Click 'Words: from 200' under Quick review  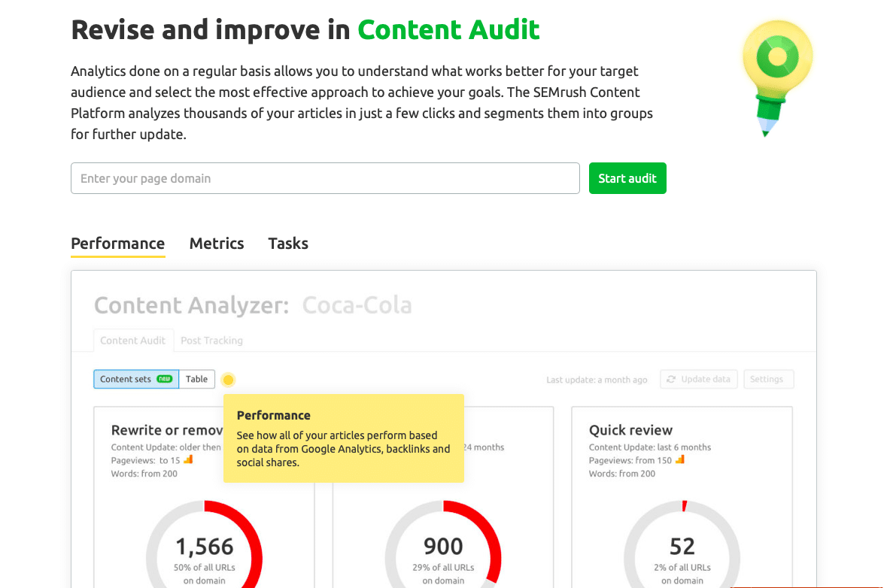(622, 474)
